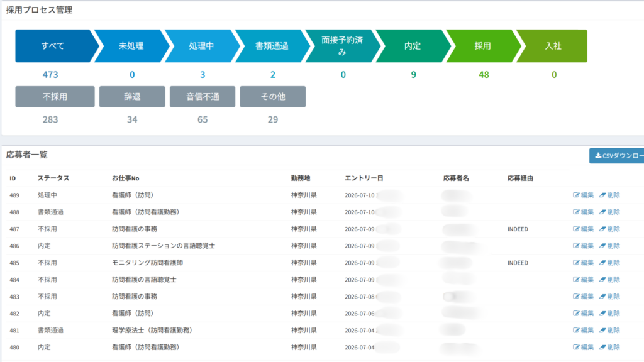The image size is (644, 362).
Task: Click INDEED source in row 487
Action: pyautogui.click(x=518, y=229)
